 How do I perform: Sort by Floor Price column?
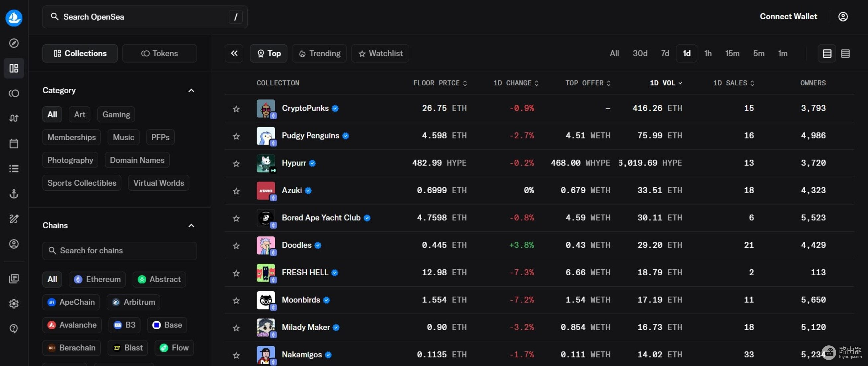point(440,83)
